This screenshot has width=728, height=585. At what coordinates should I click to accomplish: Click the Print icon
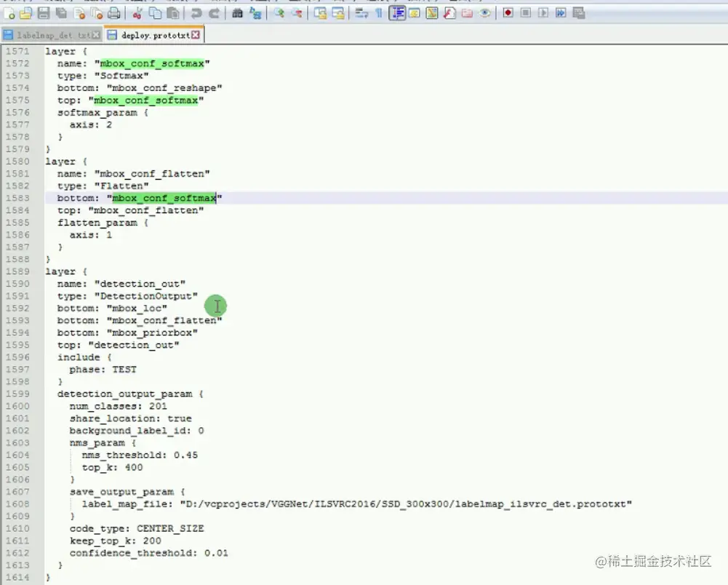point(114,14)
